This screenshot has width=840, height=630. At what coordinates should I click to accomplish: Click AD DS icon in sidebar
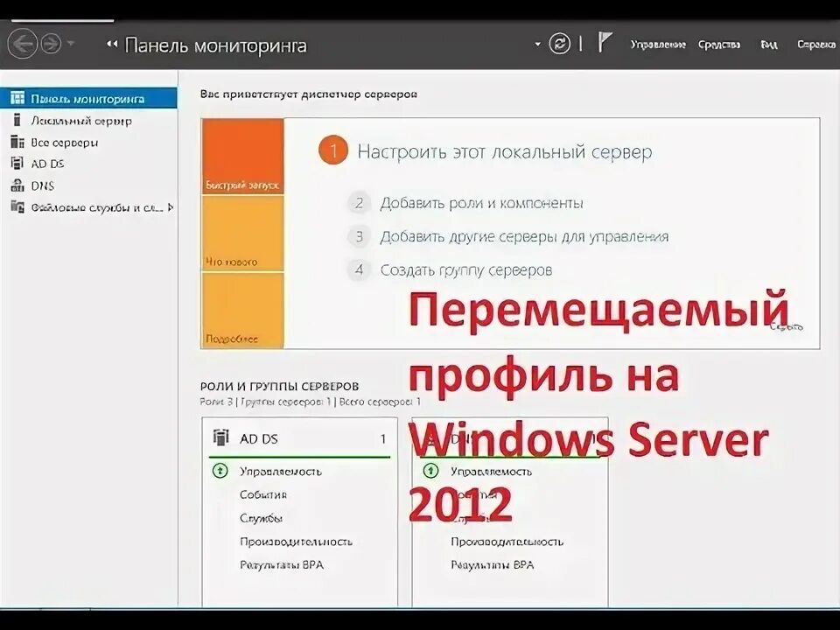[17, 164]
